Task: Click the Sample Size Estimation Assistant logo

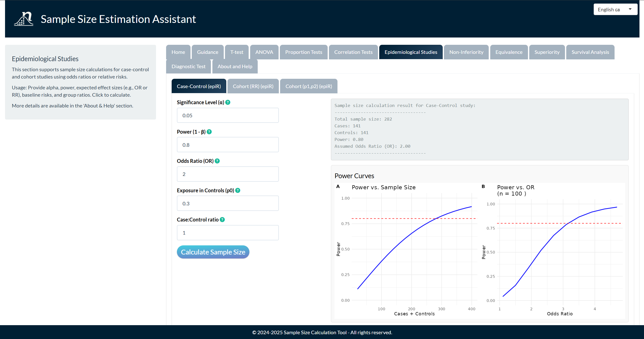Action: click(x=23, y=19)
